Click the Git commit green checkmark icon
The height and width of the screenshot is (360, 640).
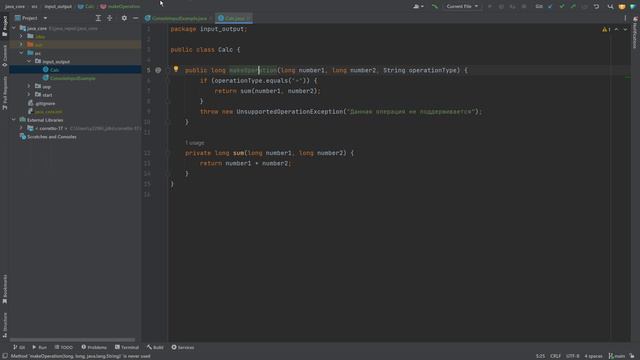pos(562,7)
